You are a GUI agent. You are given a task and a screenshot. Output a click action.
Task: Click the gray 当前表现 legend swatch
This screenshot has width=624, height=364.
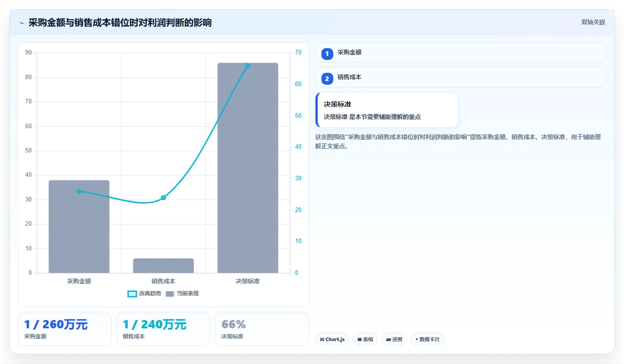tap(170, 294)
